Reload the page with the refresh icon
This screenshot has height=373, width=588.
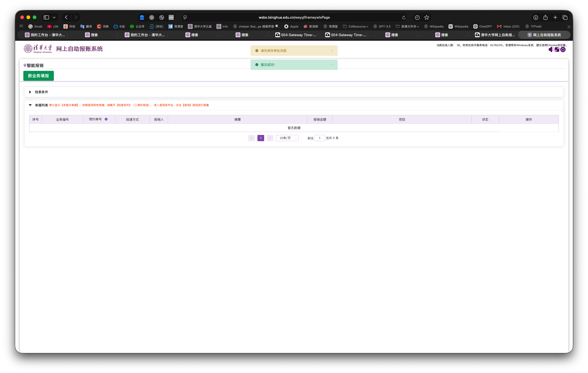pos(404,18)
